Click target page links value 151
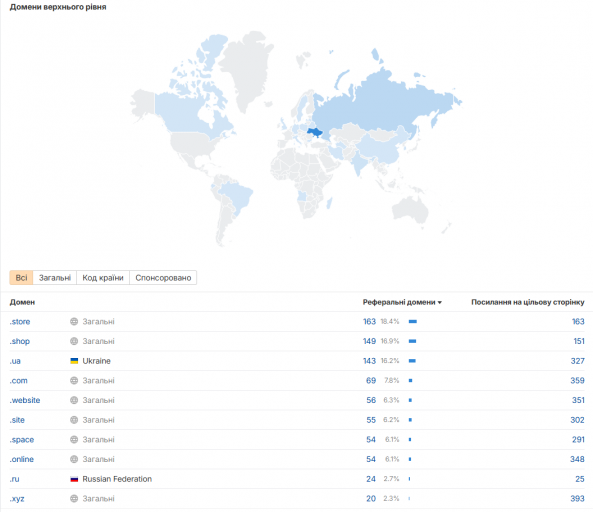 click(x=579, y=341)
